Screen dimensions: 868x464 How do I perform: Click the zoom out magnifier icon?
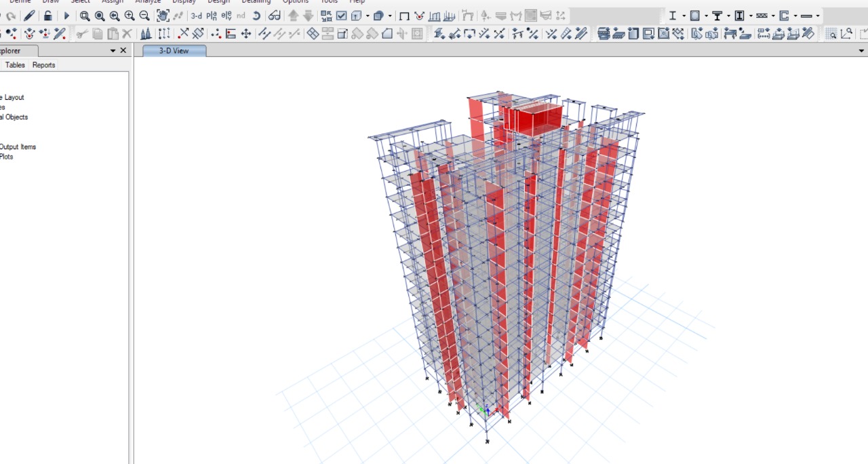(144, 16)
